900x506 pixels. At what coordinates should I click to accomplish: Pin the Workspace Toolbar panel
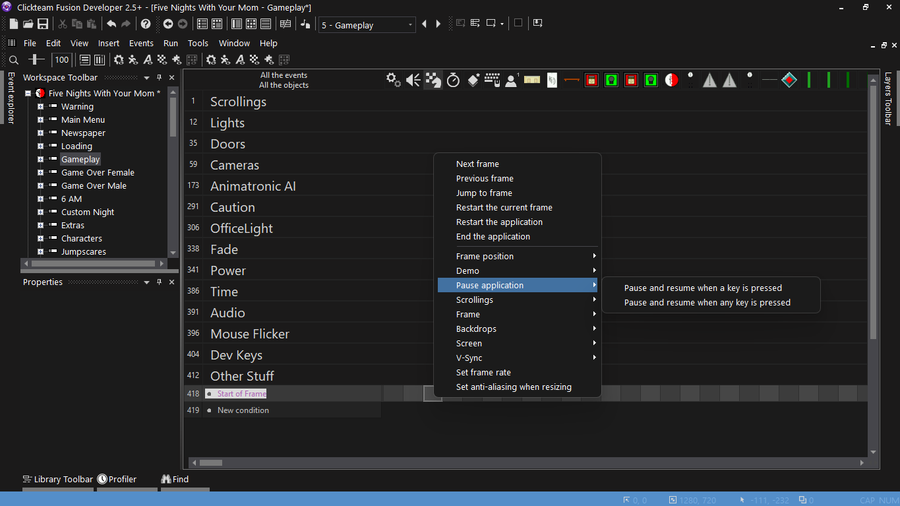[x=159, y=77]
